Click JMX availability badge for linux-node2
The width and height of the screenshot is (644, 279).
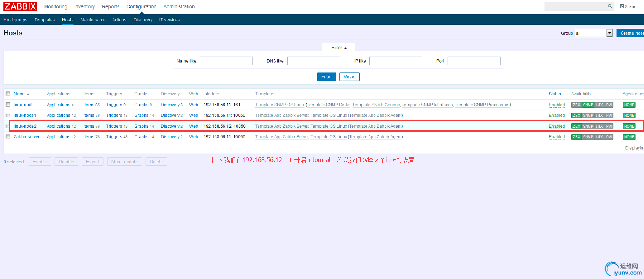click(599, 126)
